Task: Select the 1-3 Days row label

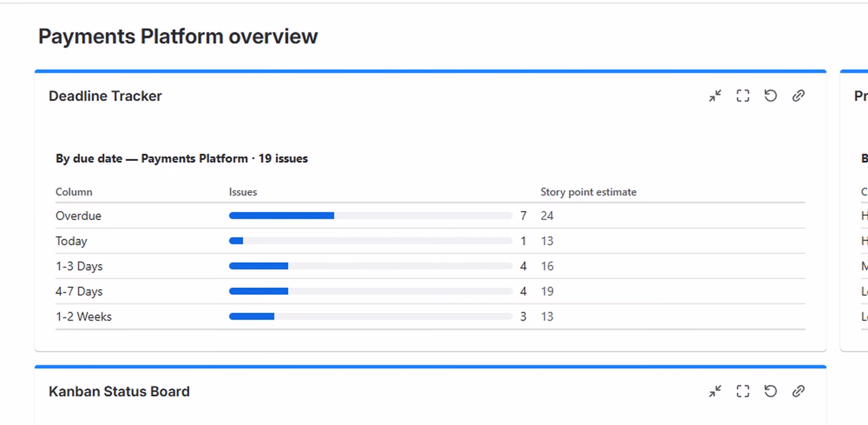Action: coord(79,266)
